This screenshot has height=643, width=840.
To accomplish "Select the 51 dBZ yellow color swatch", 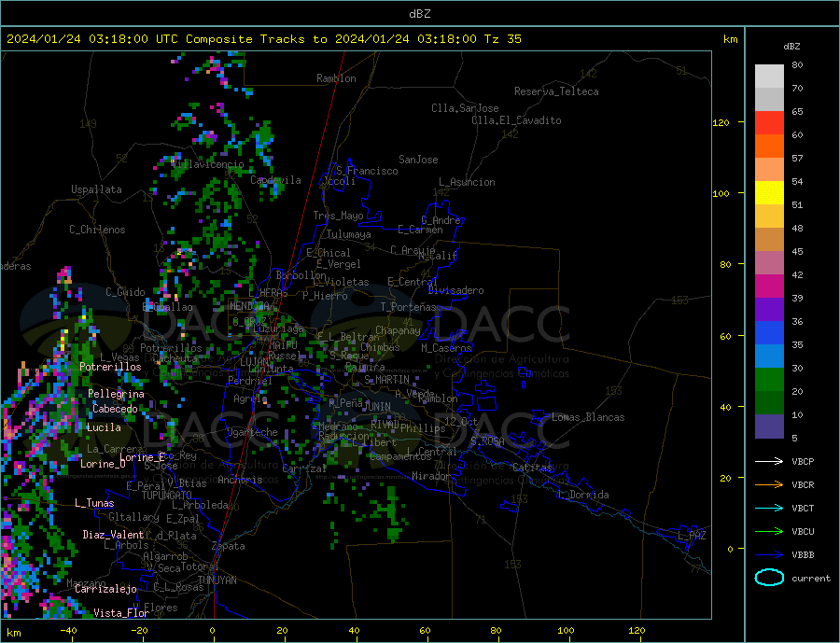I will click(769, 193).
